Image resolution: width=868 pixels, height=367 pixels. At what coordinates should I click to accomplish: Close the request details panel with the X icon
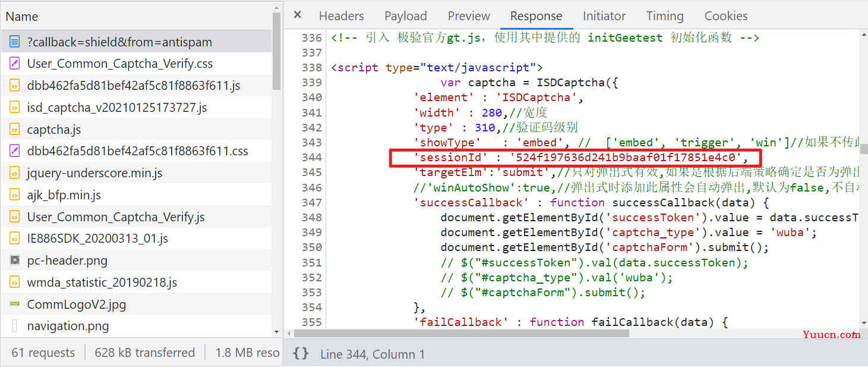click(x=298, y=15)
